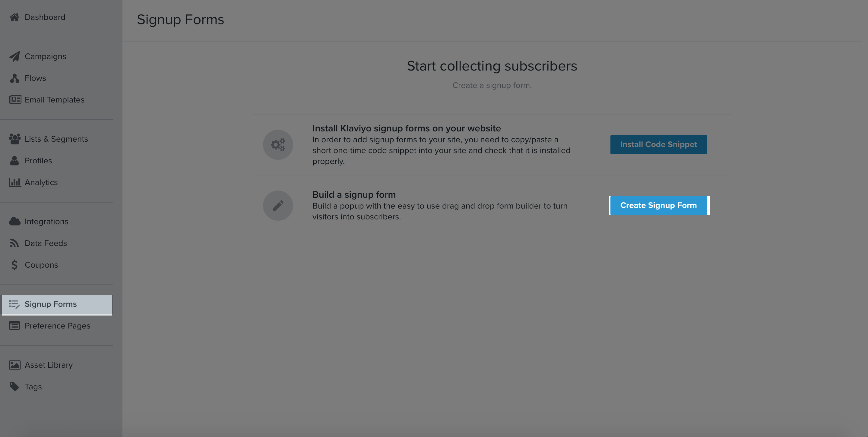The width and height of the screenshot is (868, 437).
Task: Click the Signup Forms list-edit icon
Action: point(14,304)
